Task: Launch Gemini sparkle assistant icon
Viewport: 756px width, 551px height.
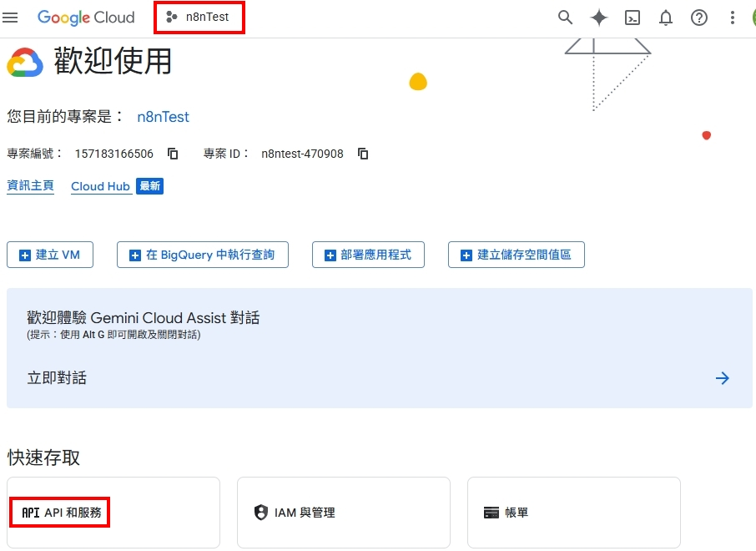Action: pyautogui.click(x=599, y=18)
